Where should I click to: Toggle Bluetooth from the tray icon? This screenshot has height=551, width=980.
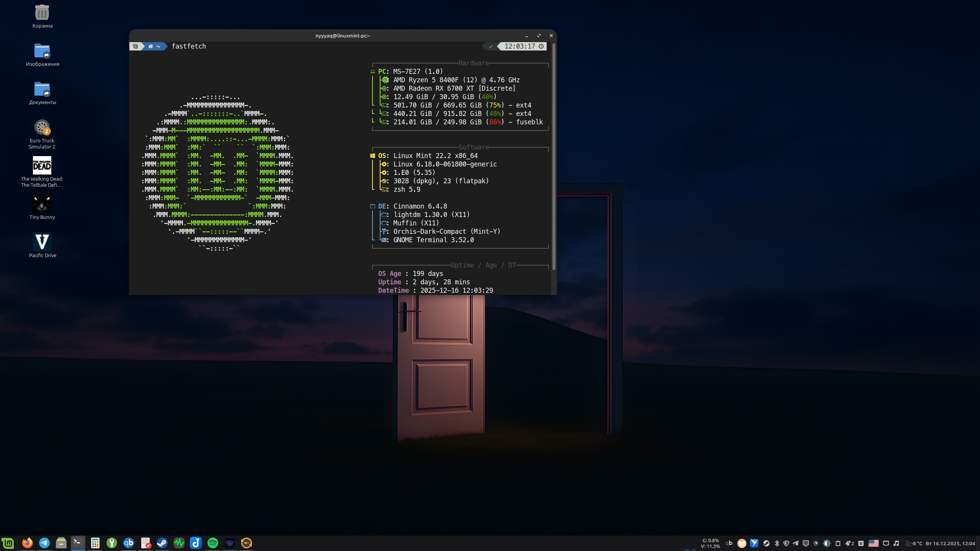(x=777, y=543)
